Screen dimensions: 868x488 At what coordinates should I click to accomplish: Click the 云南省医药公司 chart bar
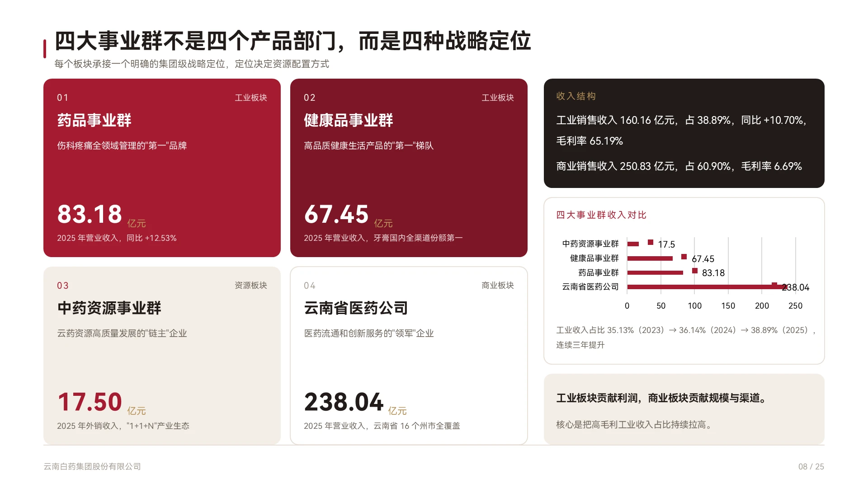[x=707, y=287]
